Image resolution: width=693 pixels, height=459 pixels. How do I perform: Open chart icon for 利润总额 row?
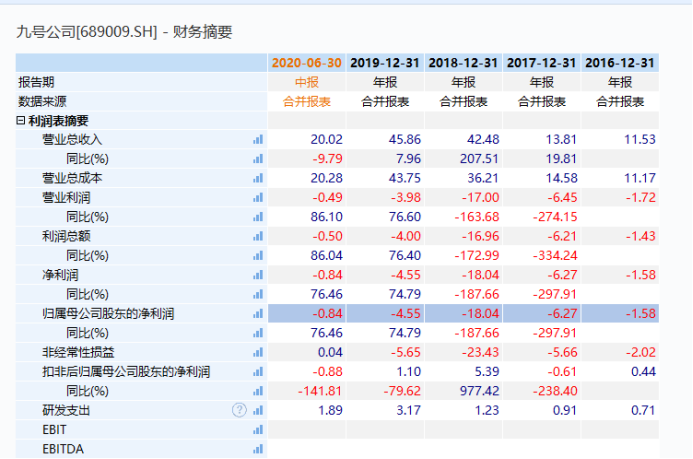click(258, 236)
